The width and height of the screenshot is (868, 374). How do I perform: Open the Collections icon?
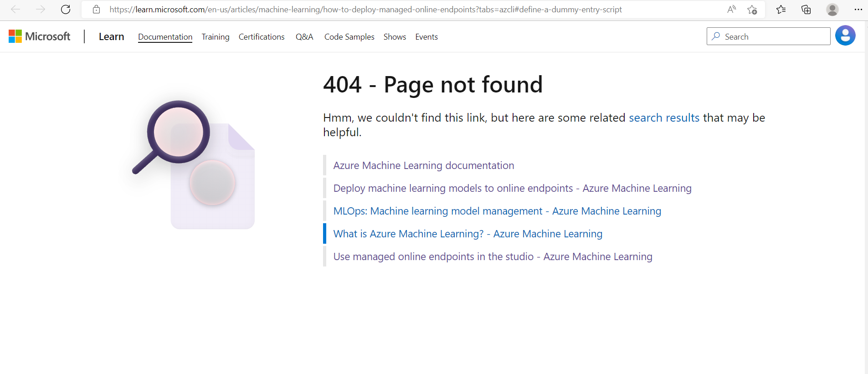point(806,9)
